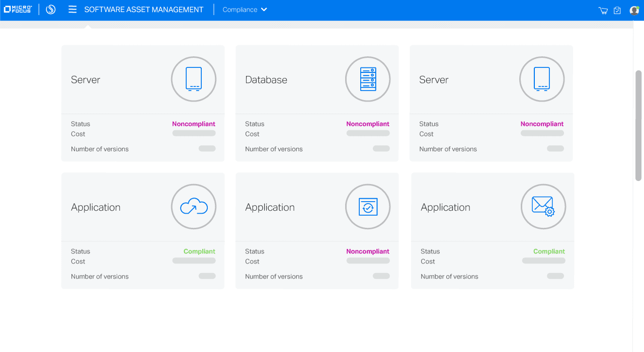Click the clipboard checklist icon in top bar

(x=617, y=10)
